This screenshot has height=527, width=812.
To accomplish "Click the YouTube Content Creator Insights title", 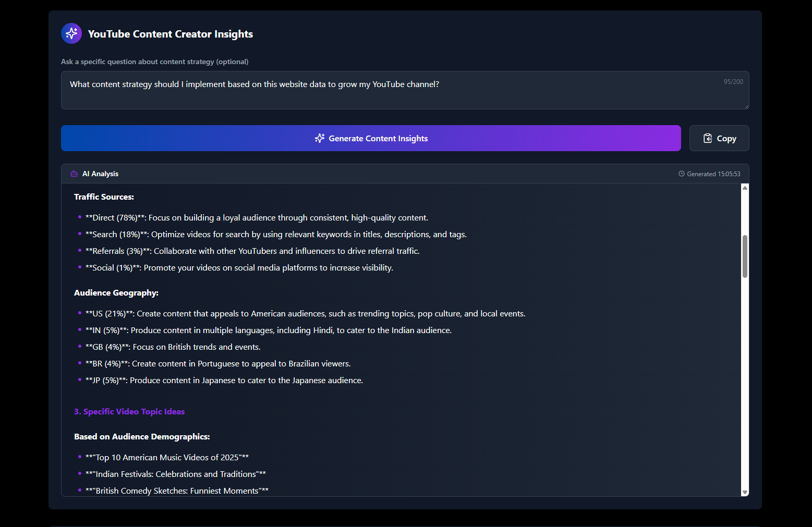I will pos(171,34).
